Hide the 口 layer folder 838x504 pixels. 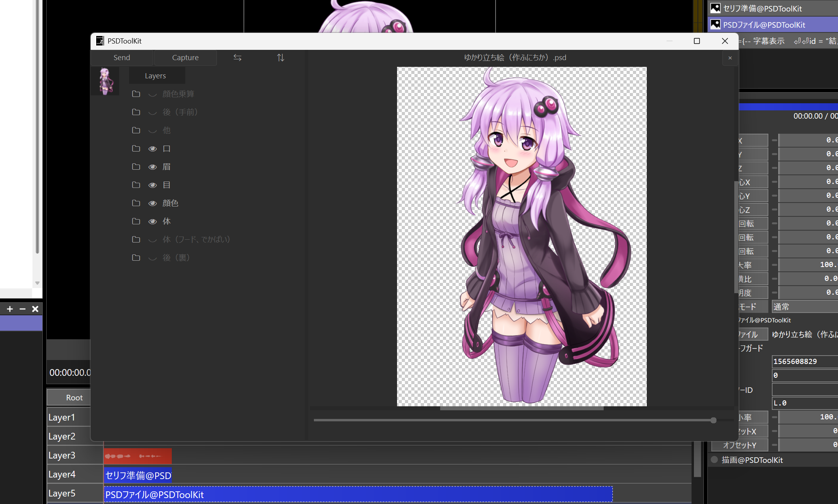coord(152,149)
